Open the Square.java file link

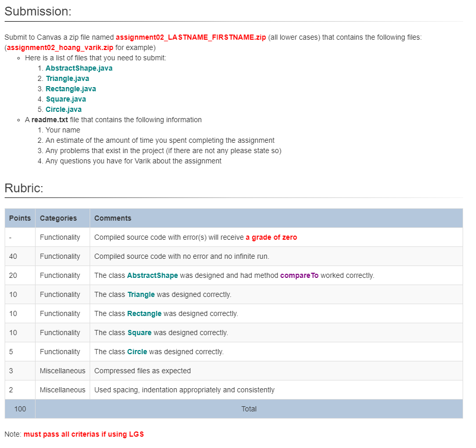click(x=66, y=99)
